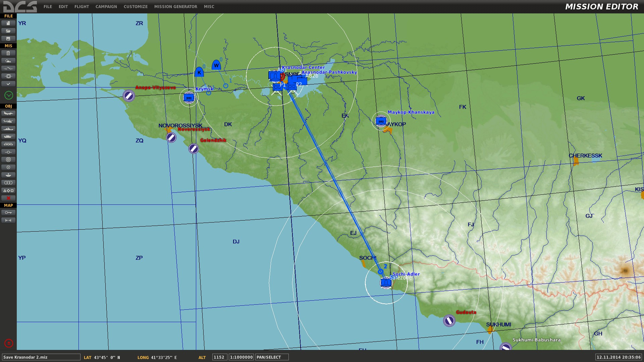Image resolution: width=644 pixels, height=362 pixels.
Task: Click the date time 12.11.2014 20:35:06
Action: point(619,357)
